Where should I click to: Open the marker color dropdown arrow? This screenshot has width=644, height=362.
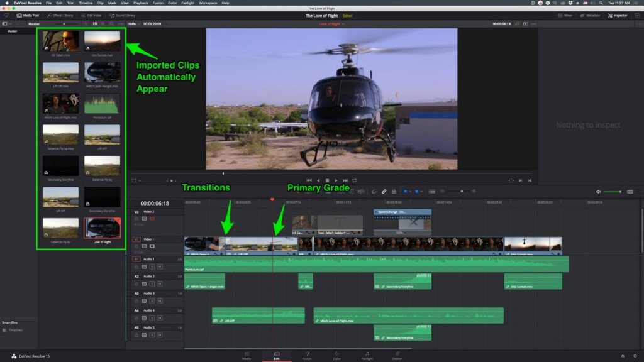click(x=421, y=192)
